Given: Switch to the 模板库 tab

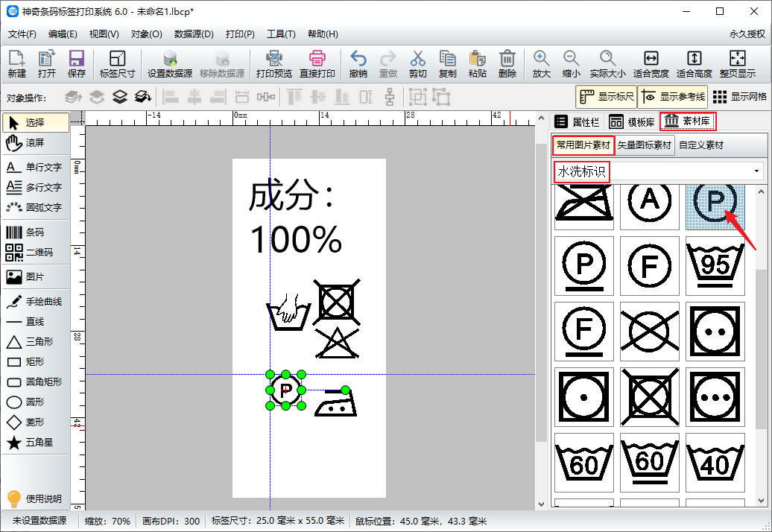Looking at the screenshot, I should pos(632,121).
